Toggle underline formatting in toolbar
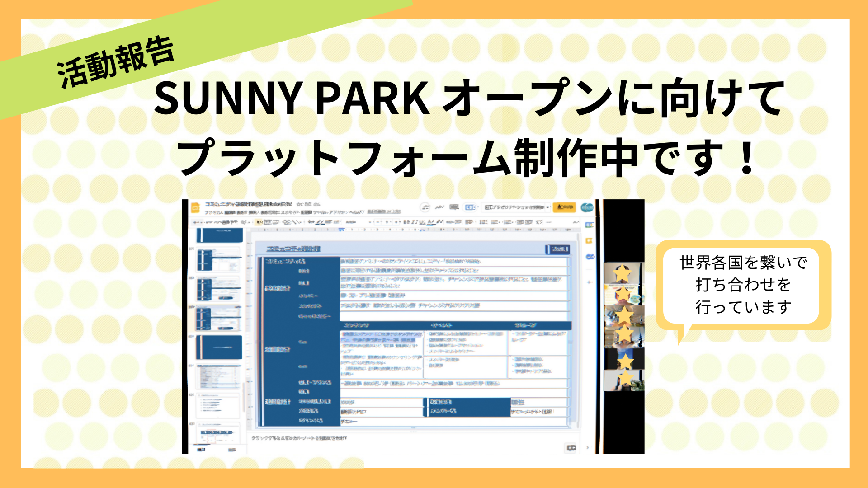This screenshot has width=868, height=488. pyautogui.click(x=422, y=222)
